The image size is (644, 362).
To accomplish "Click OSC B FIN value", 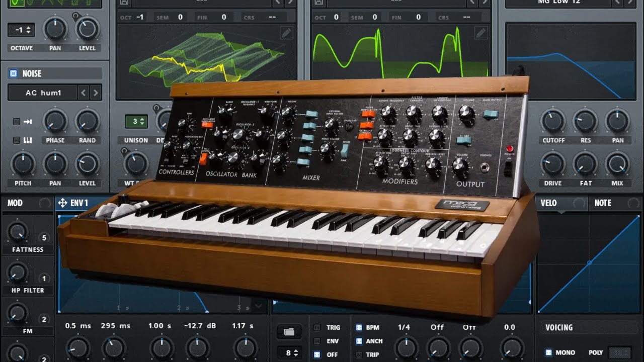I will coord(418,17).
